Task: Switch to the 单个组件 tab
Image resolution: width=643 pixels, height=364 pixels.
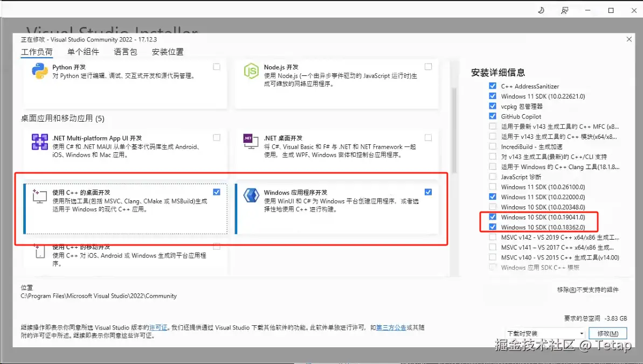Action: pyautogui.click(x=83, y=52)
